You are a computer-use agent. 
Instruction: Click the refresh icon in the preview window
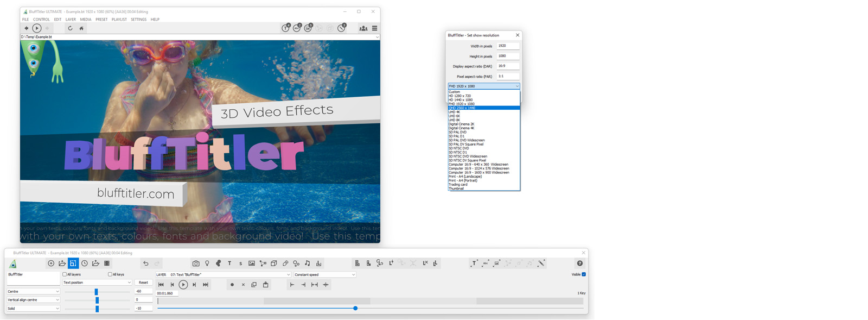click(x=70, y=28)
